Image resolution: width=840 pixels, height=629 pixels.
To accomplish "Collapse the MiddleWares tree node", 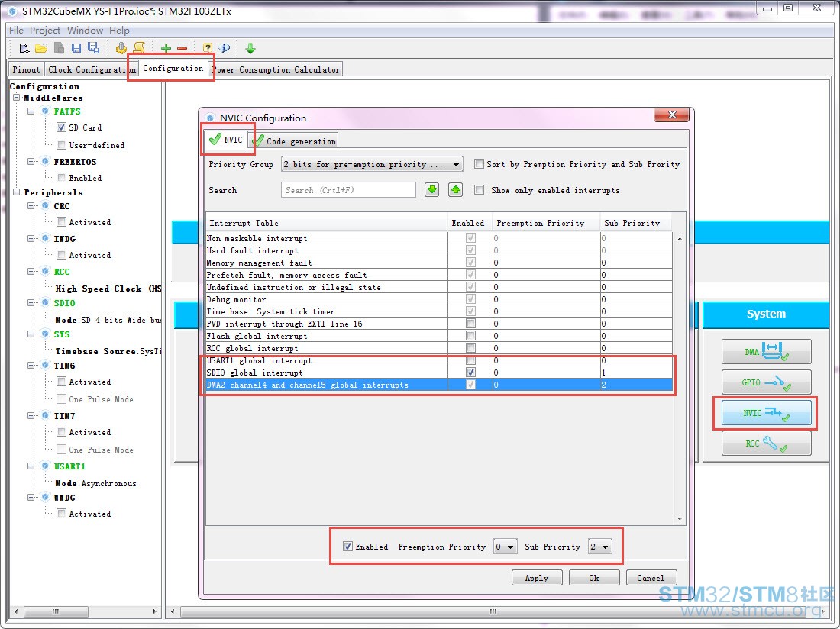I will coord(17,98).
